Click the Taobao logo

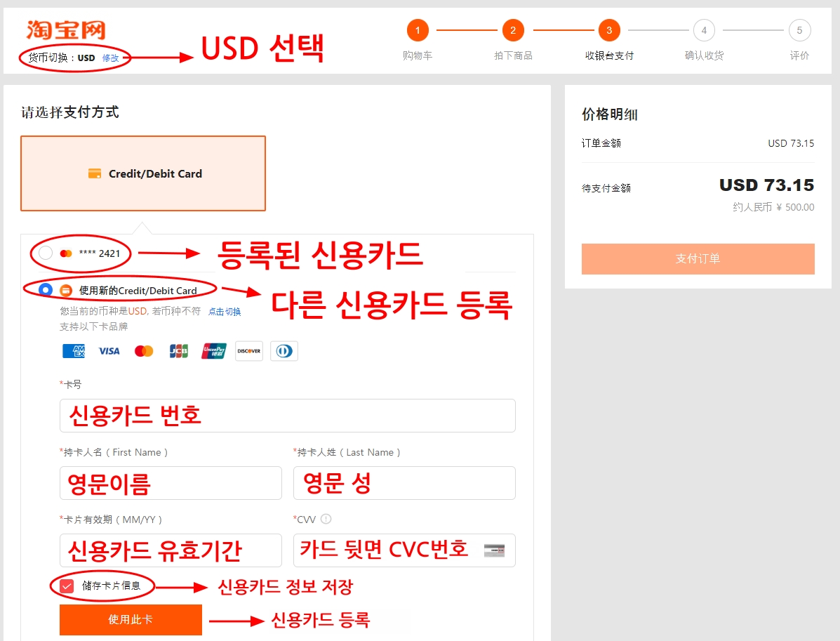(x=66, y=30)
